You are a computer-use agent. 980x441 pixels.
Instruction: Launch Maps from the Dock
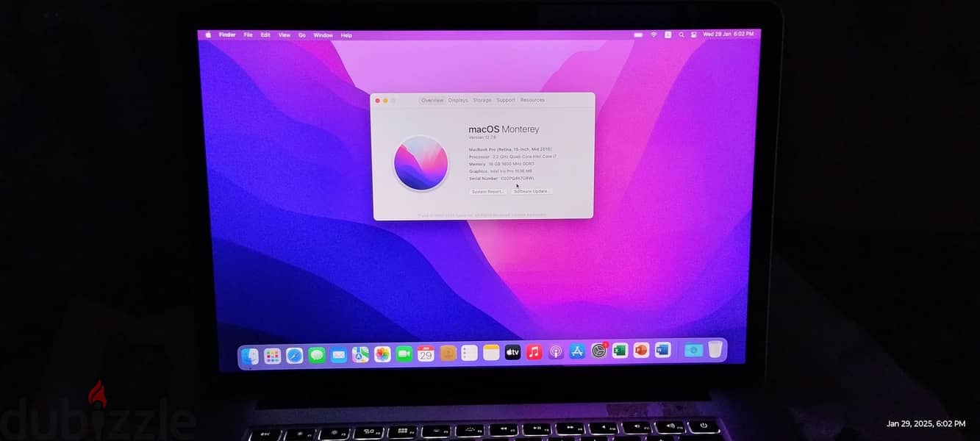tap(360, 355)
